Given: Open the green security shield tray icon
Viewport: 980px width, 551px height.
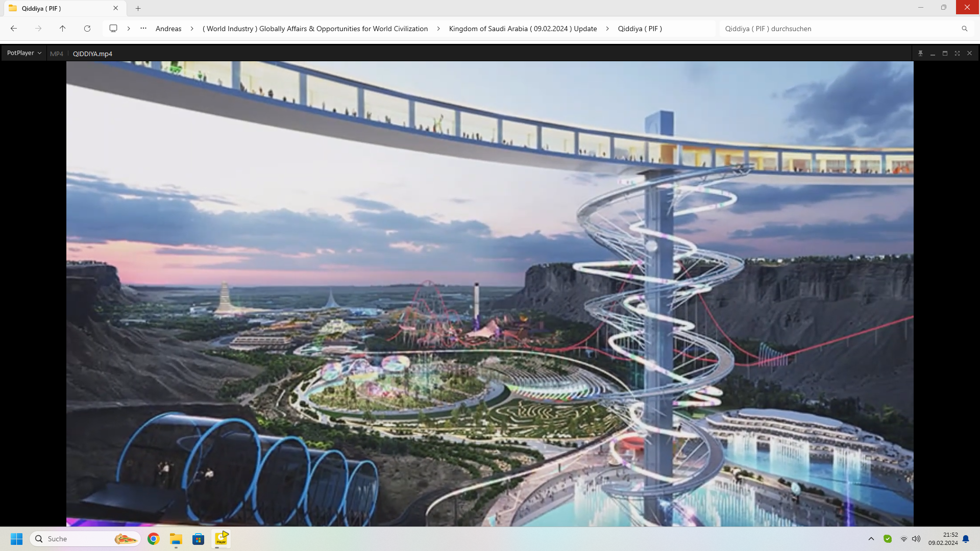Looking at the screenshot, I should click(x=888, y=539).
